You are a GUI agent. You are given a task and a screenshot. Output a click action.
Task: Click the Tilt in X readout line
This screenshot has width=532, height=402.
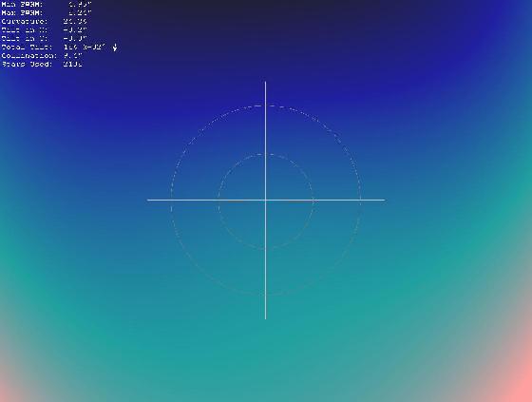44,29
